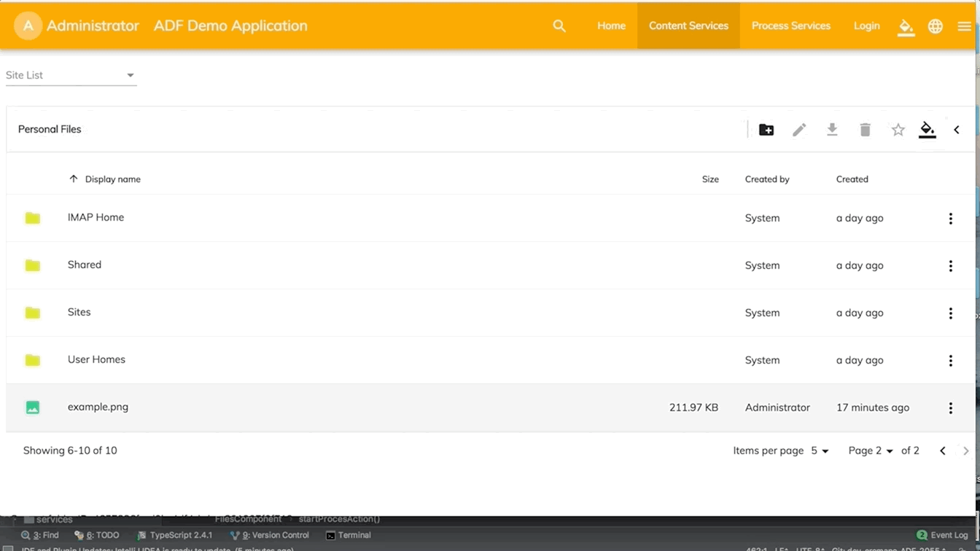Open the Items per page dropdown

coord(820,451)
